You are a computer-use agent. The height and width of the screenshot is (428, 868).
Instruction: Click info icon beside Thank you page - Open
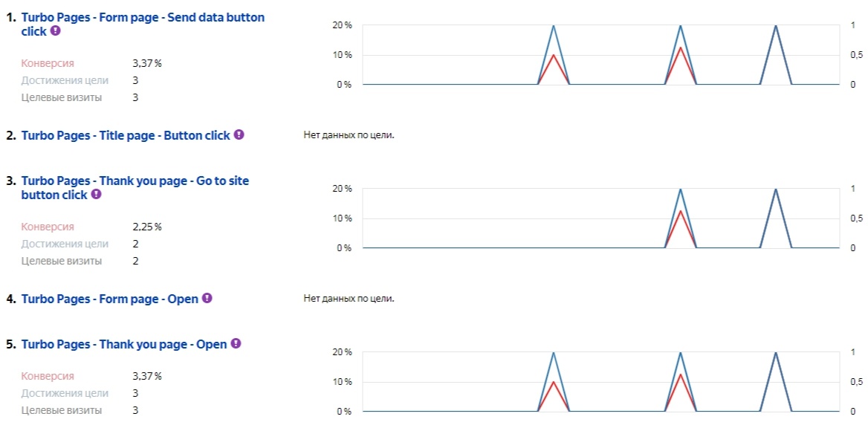pyautogui.click(x=236, y=343)
